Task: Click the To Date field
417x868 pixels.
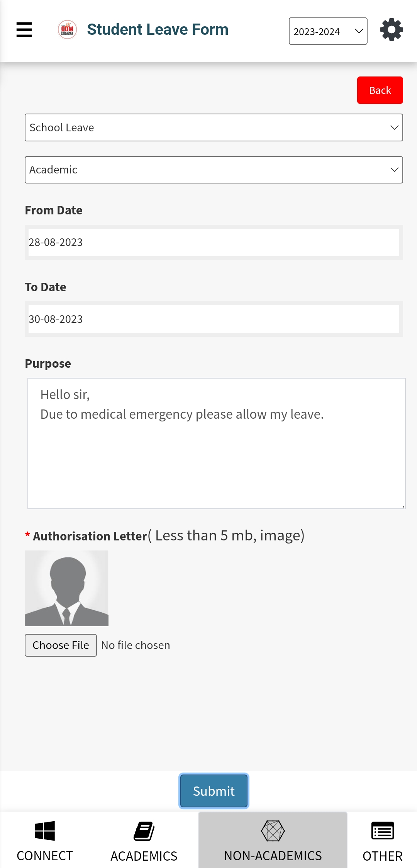Action: point(214,319)
